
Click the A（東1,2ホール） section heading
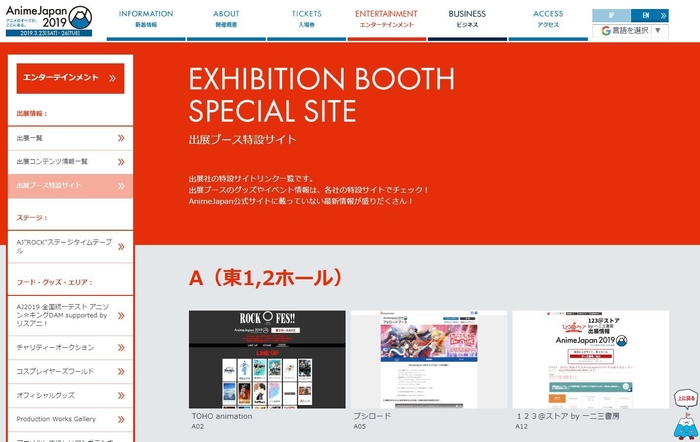point(266,278)
